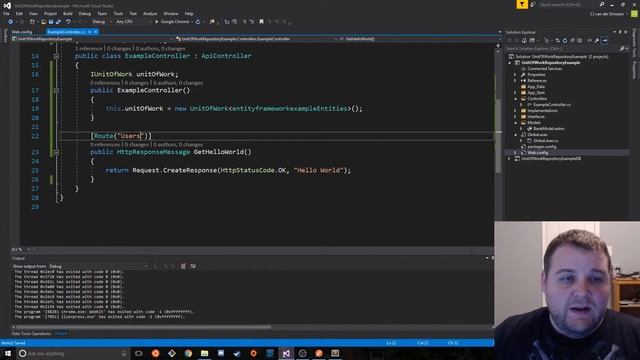Open the Debug configuration dropdown
The width and height of the screenshot is (640, 360).
(102, 22)
